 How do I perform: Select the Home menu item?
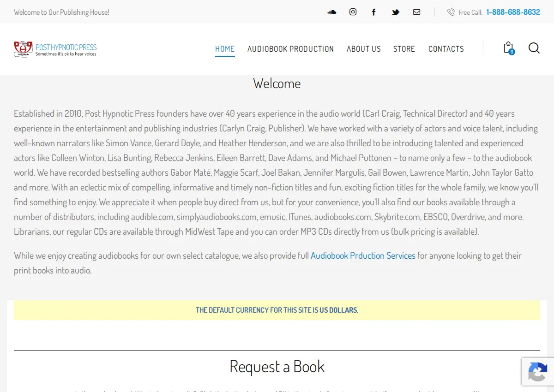[225, 49]
